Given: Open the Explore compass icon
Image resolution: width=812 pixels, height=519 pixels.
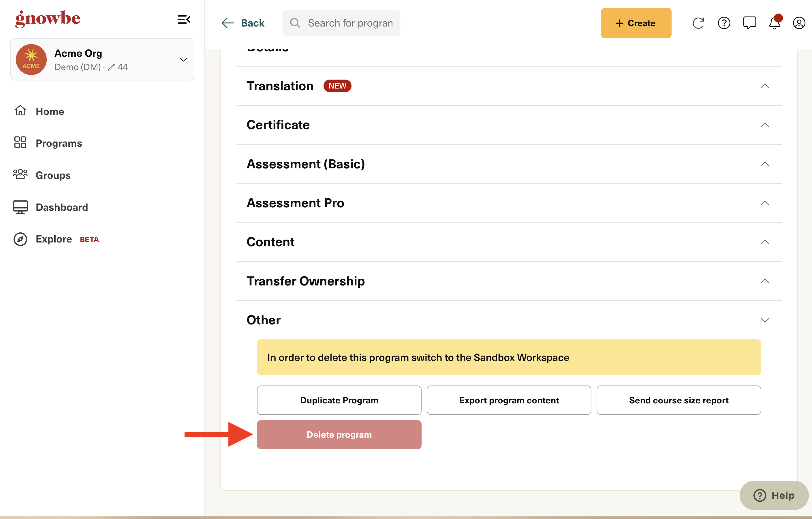Looking at the screenshot, I should pyautogui.click(x=20, y=239).
